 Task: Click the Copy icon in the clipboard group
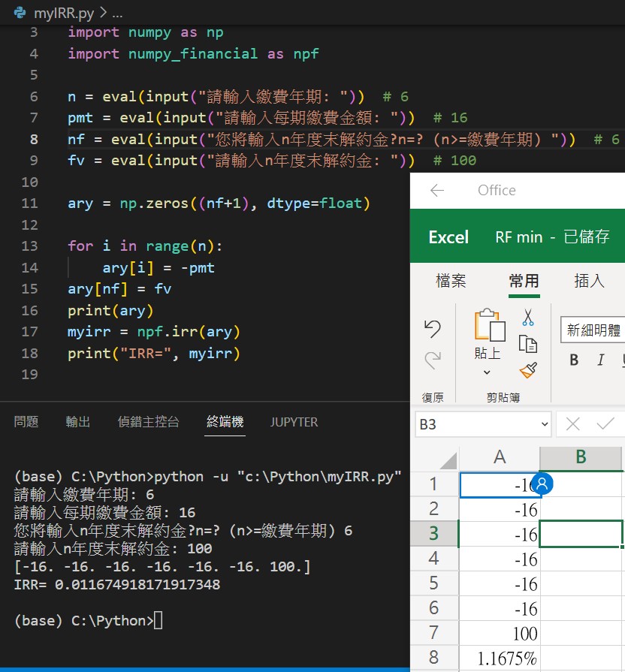click(528, 344)
